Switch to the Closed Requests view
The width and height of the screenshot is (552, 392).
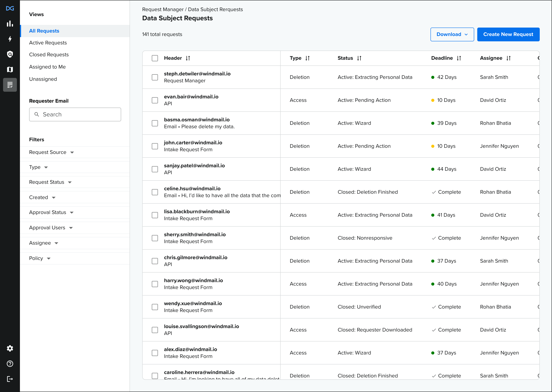49,55
